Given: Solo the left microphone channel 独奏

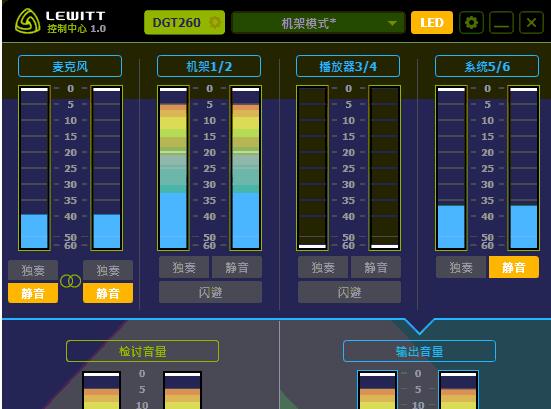Looking at the screenshot, I should (x=33, y=270).
